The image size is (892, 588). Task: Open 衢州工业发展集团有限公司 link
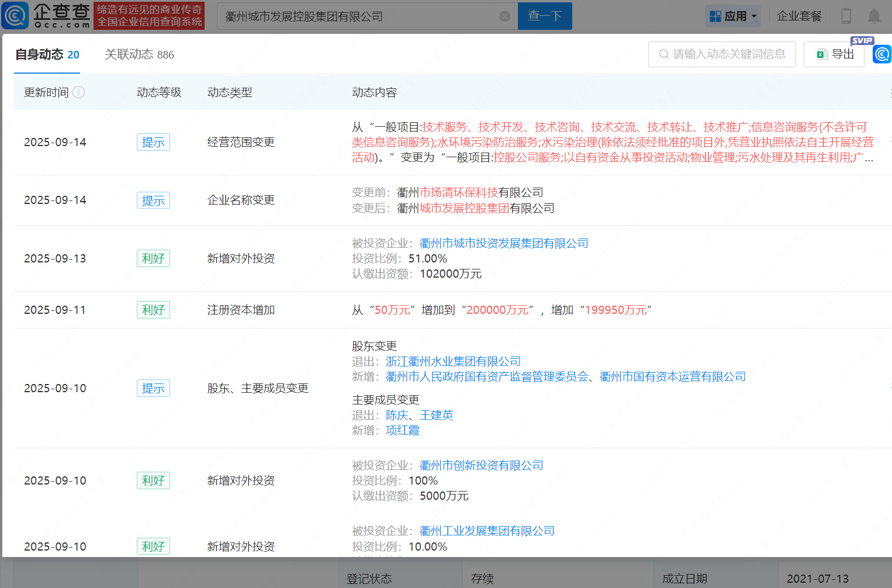[x=487, y=531]
